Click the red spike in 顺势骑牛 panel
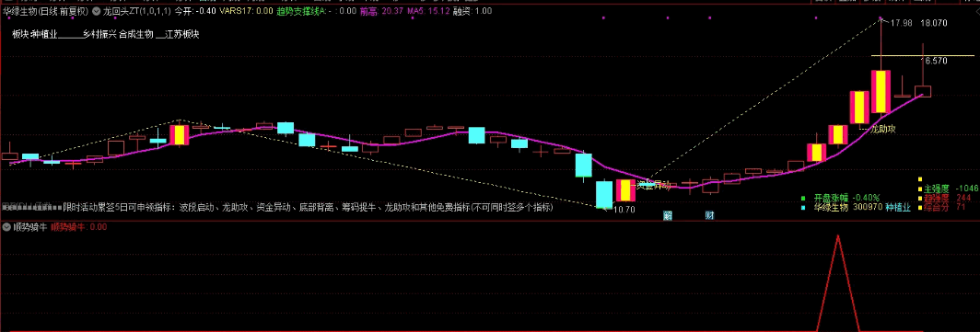This screenshot has width=980, height=332. (837, 282)
